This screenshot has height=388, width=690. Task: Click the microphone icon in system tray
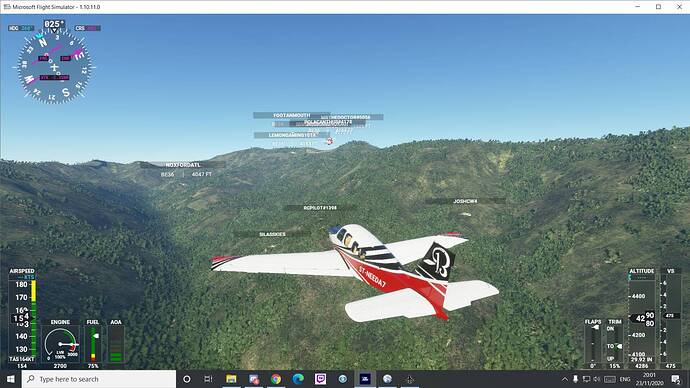click(x=575, y=379)
